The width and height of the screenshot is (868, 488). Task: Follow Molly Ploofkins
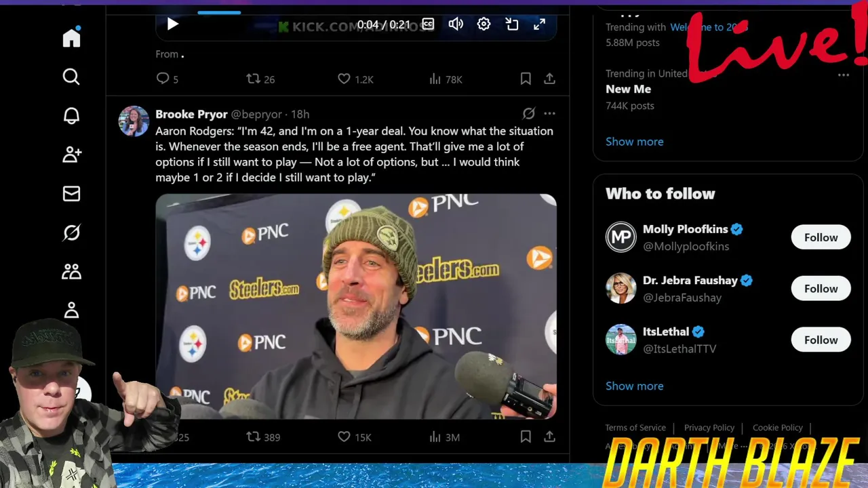point(821,237)
